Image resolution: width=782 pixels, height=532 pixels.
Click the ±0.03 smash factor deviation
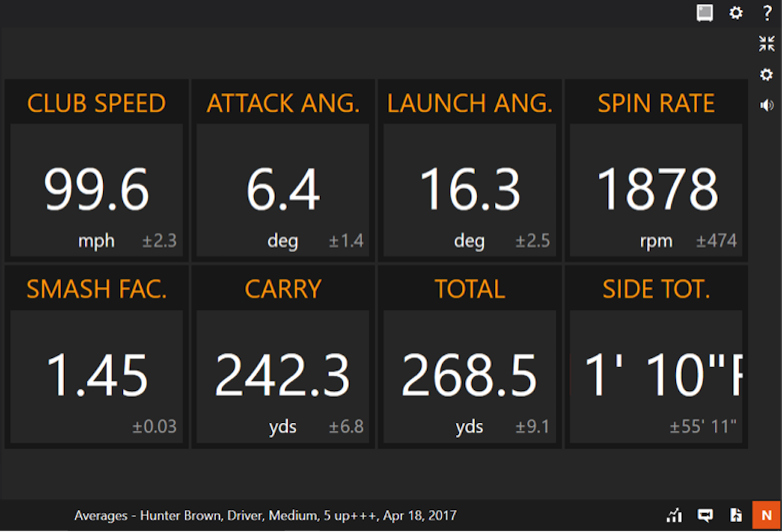(154, 427)
